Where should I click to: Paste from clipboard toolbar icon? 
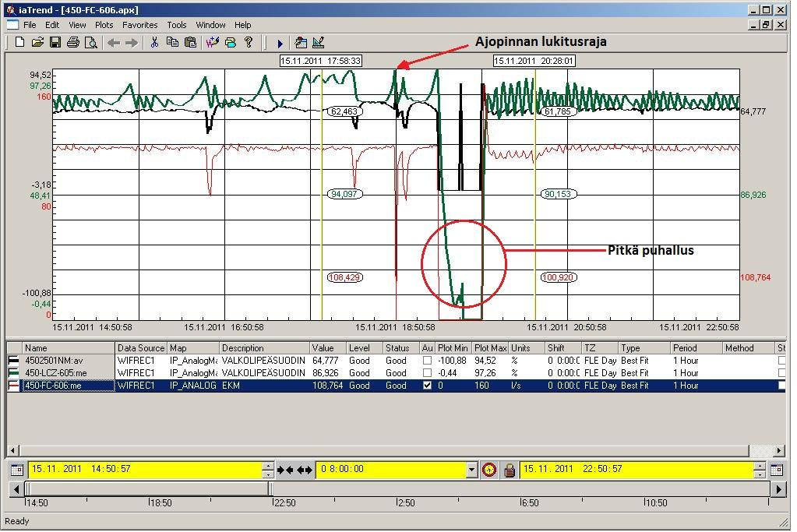tap(191, 42)
